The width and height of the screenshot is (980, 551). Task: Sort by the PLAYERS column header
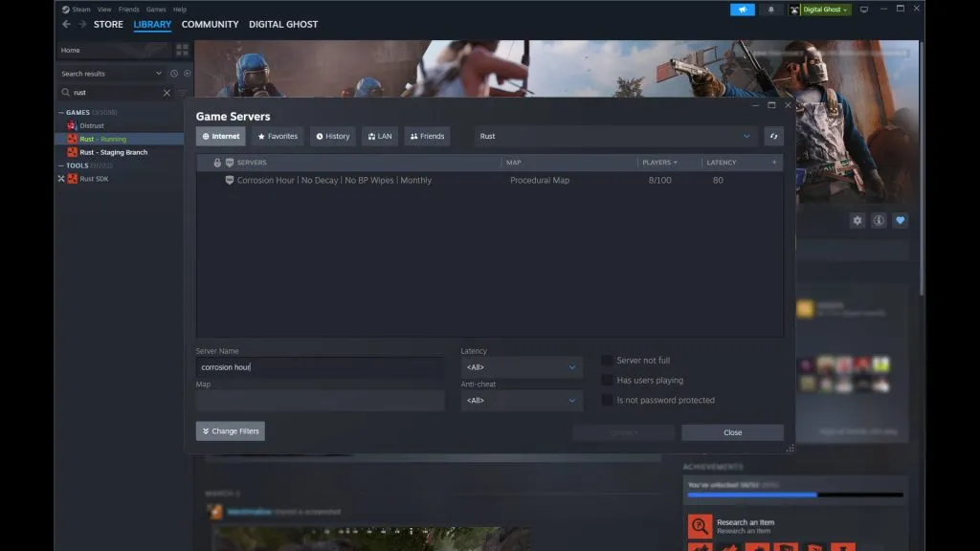(x=659, y=163)
